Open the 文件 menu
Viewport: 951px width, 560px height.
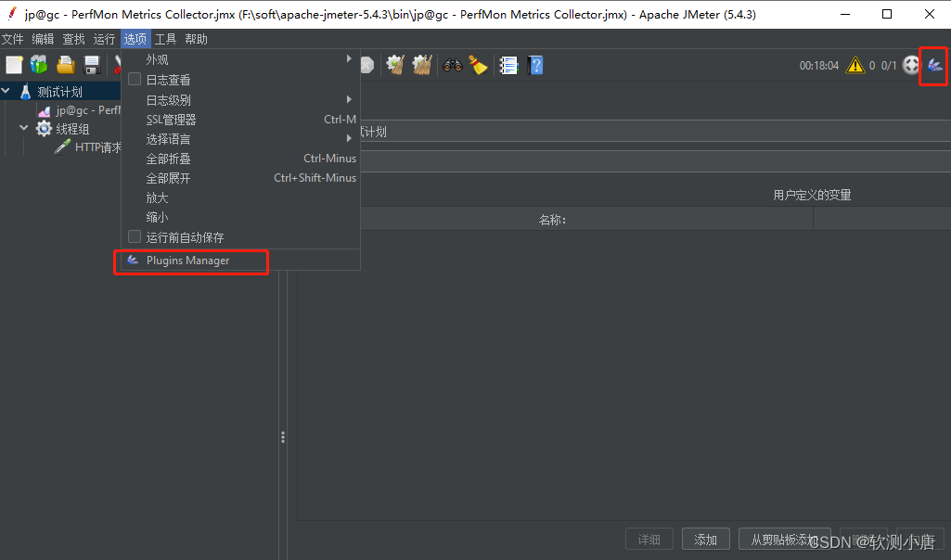13,39
